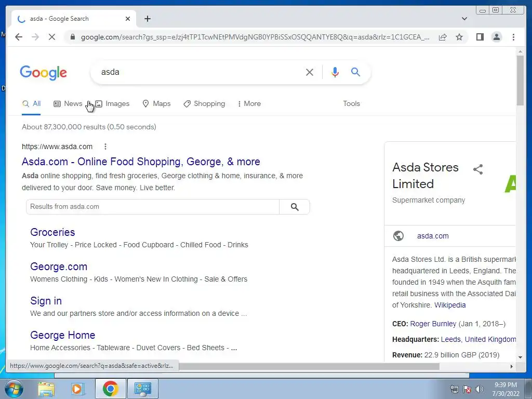
Task: Click the volume speaker tray icon
Action: point(479,389)
